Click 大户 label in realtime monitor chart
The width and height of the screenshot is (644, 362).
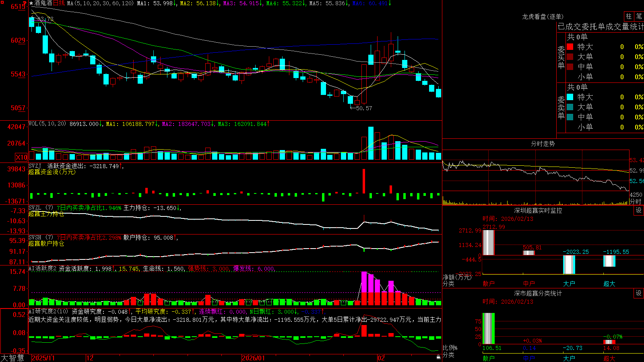point(569,284)
